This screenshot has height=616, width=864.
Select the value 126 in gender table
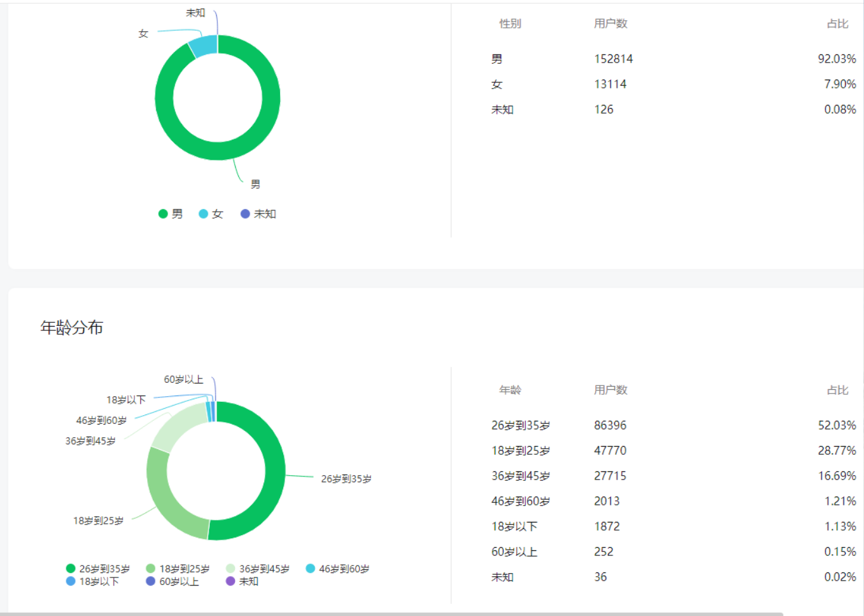click(x=604, y=109)
